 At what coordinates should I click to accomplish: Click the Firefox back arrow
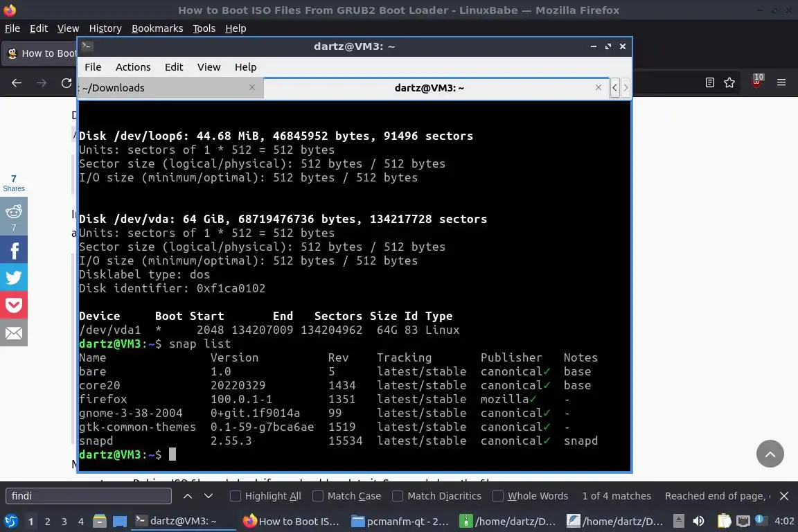point(17,83)
